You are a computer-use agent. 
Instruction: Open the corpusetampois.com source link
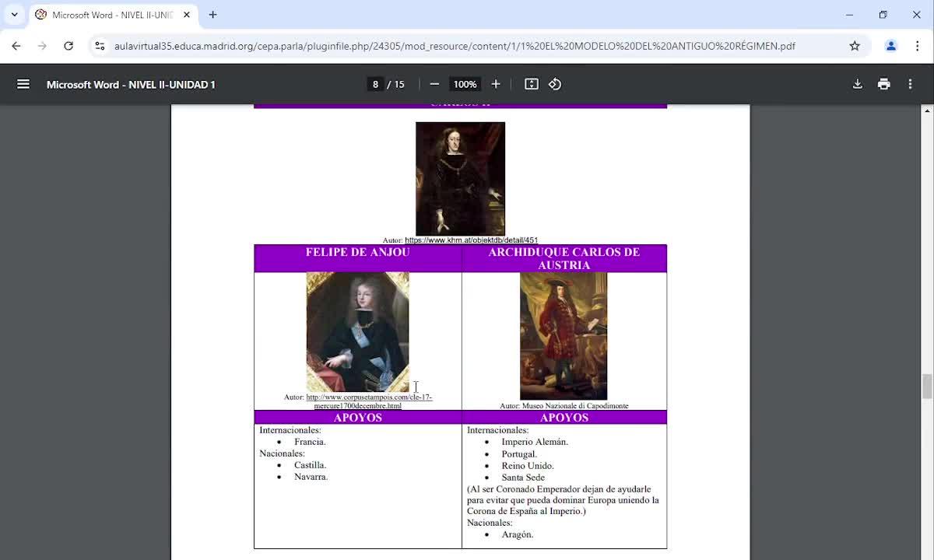click(369, 401)
